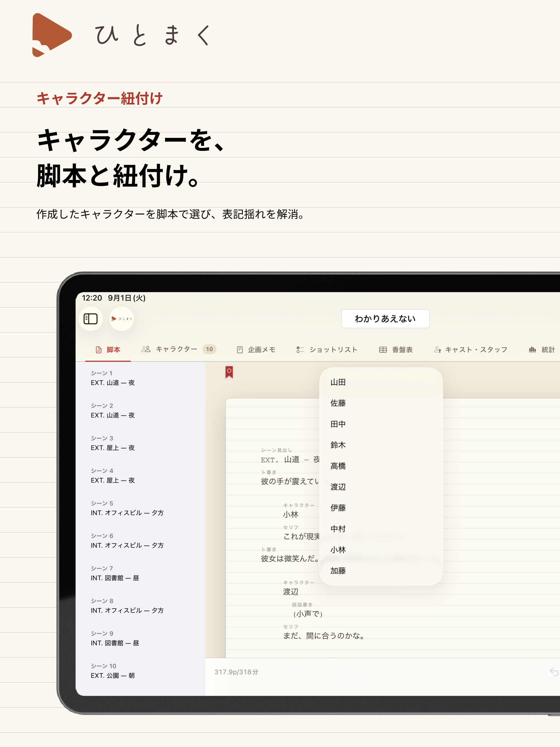
Task: Choose 中村 in the dropdown list
Action: coord(381,529)
